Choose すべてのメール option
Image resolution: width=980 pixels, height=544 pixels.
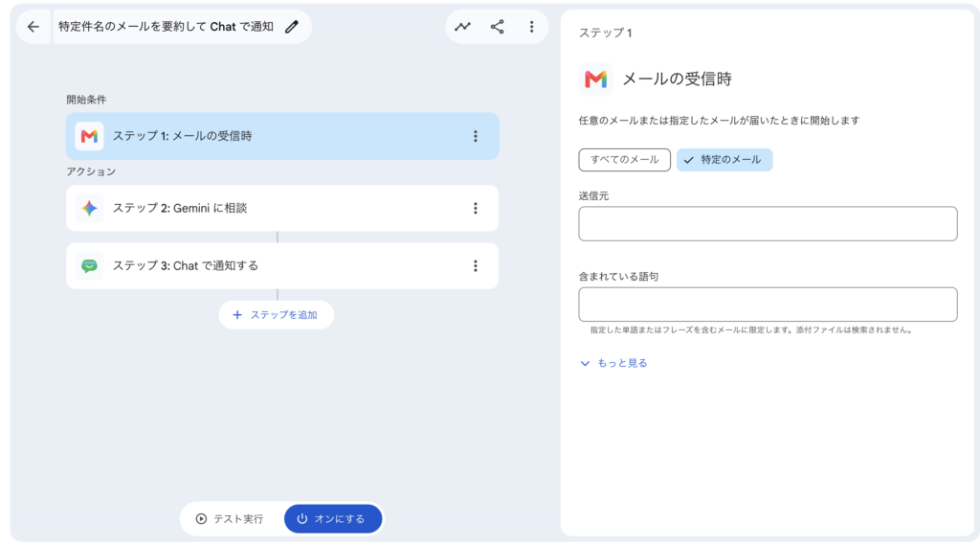(624, 159)
